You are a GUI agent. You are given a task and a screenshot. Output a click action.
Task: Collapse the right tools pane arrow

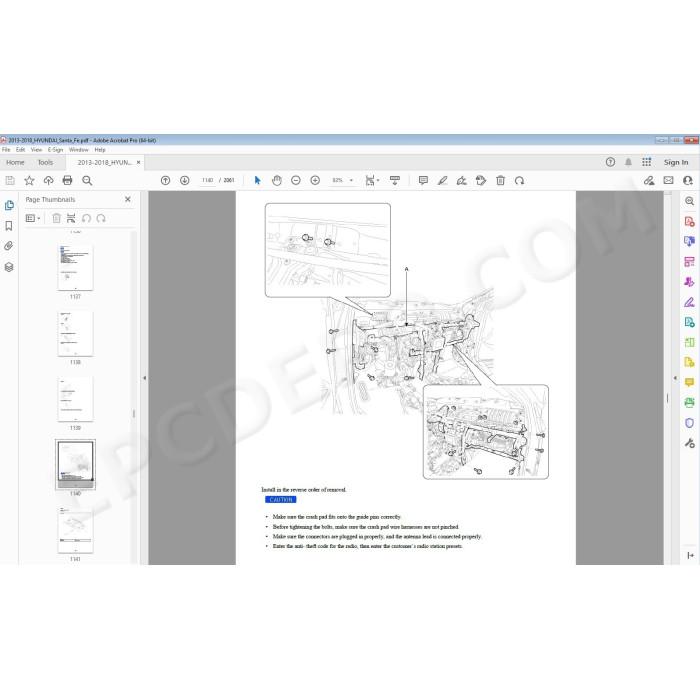(675, 378)
